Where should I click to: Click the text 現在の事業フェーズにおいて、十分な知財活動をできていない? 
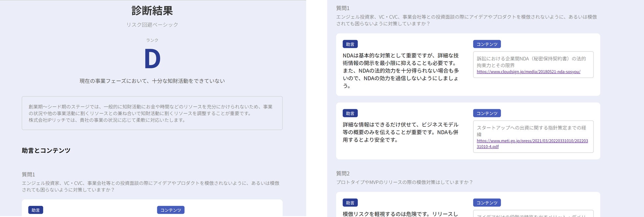point(152,81)
